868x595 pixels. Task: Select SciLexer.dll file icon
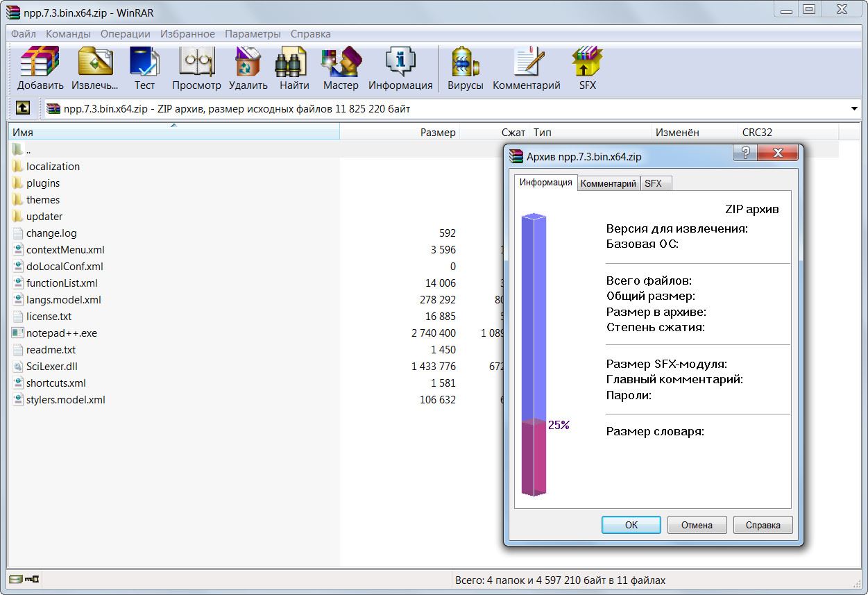pyautogui.click(x=18, y=366)
